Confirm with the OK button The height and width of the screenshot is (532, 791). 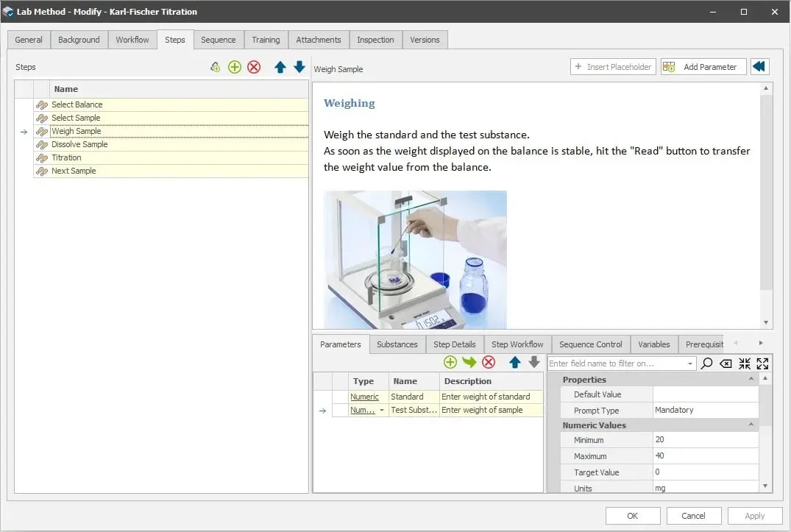[x=633, y=516]
